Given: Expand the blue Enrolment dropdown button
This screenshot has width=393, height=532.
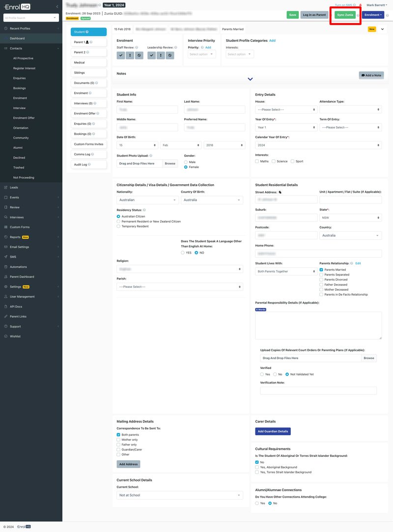Looking at the screenshot, I should click(x=372, y=15).
